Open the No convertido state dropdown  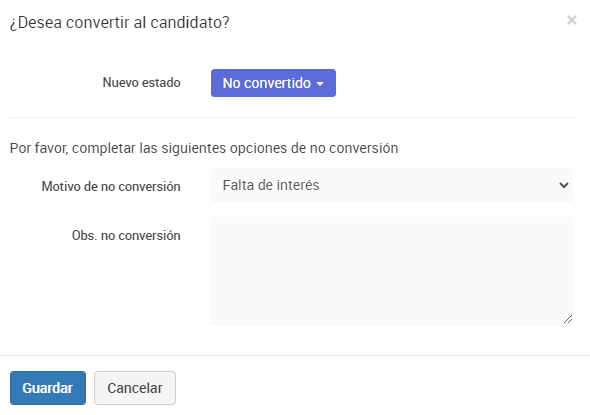pyautogui.click(x=273, y=83)
